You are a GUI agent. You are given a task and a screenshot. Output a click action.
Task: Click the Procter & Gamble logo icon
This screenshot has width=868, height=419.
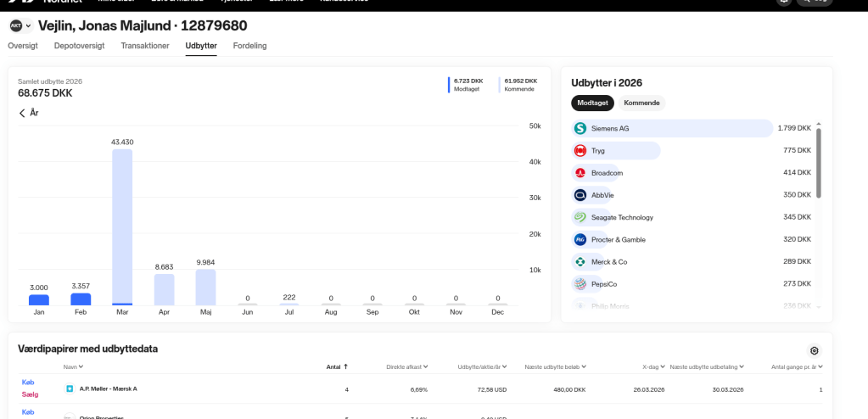click(x=580, y=239)
